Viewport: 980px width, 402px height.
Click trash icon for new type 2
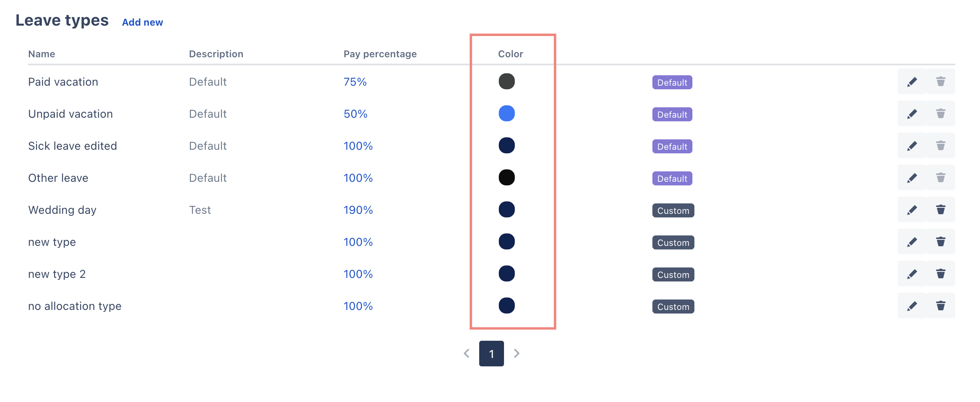940,274
